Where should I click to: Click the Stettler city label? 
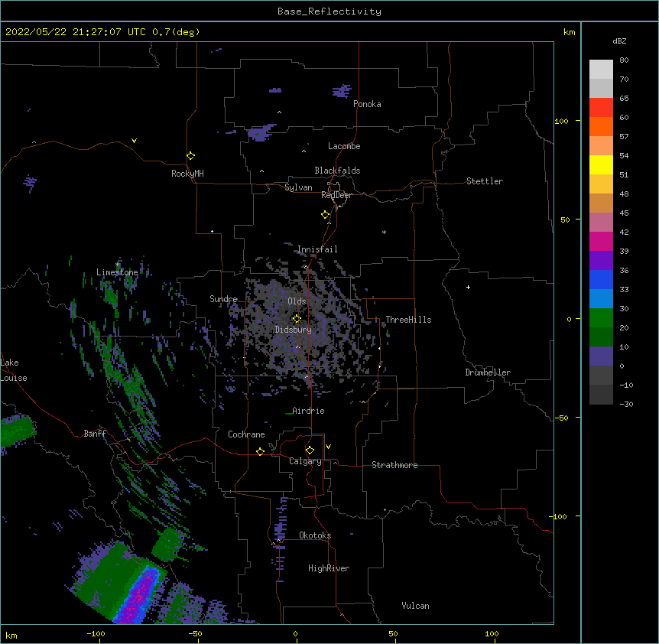click(x=485, y=181)
